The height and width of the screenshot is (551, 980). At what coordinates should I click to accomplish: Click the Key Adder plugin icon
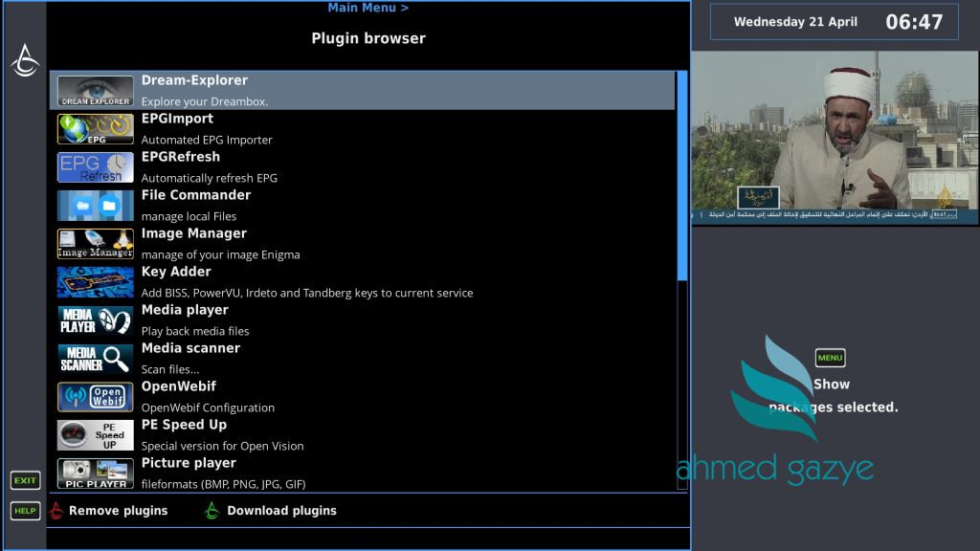(95, 282)
